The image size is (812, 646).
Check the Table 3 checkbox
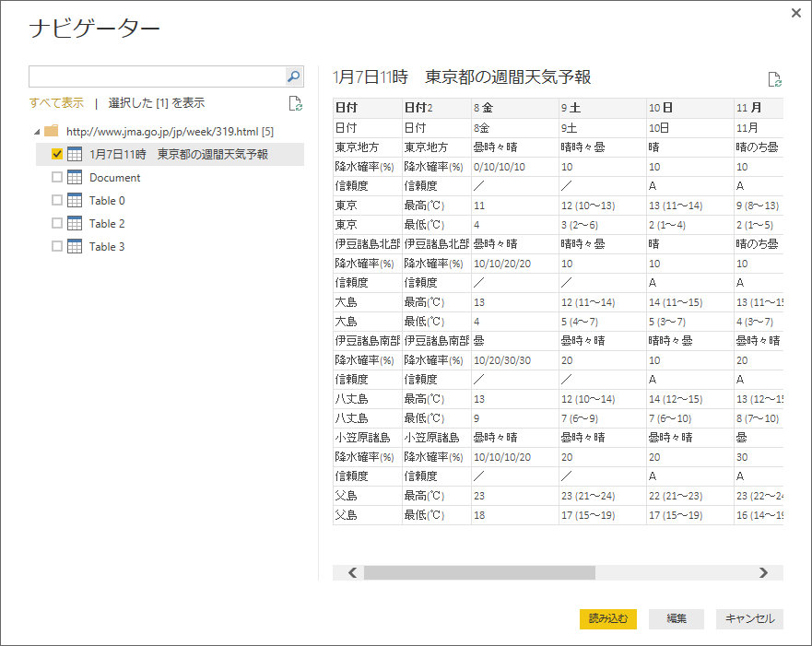click(x=57, y=246)
